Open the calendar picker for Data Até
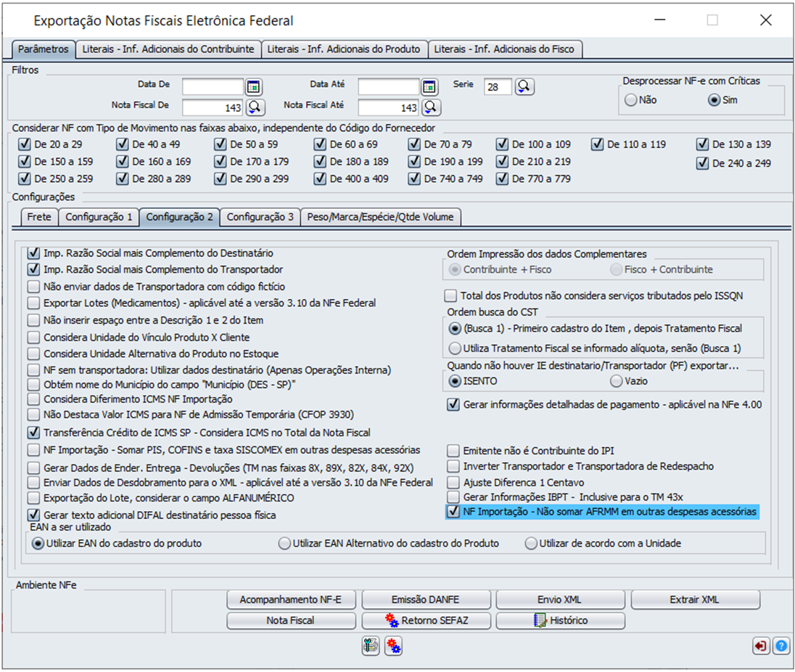Image resolution: width=795 pixels, height=672 pixels. coord(429,87)
